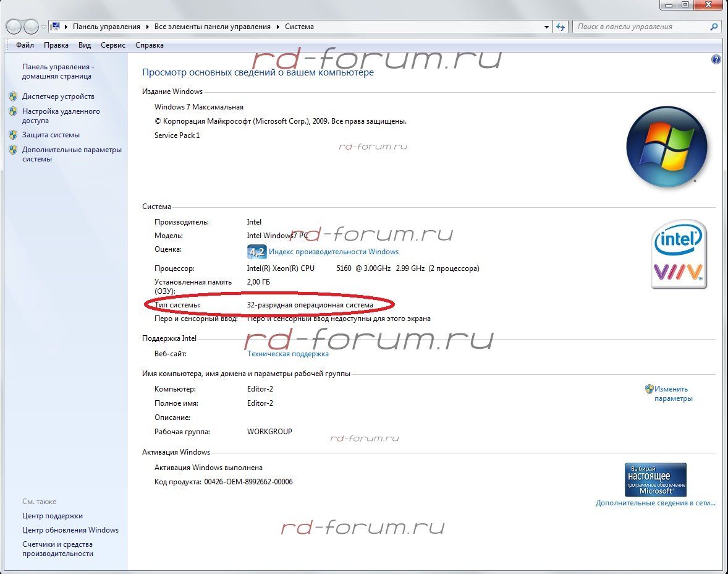Expand the breadcrumb arrow after Панель управления
This screenshot has height=574, width=728.
click(148, 27)
